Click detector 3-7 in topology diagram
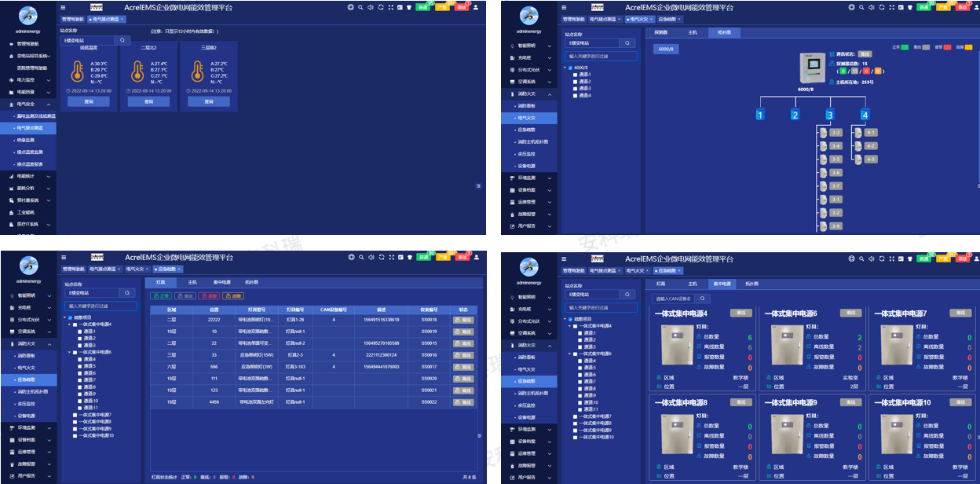980x484 pixels. coord(836,186)
